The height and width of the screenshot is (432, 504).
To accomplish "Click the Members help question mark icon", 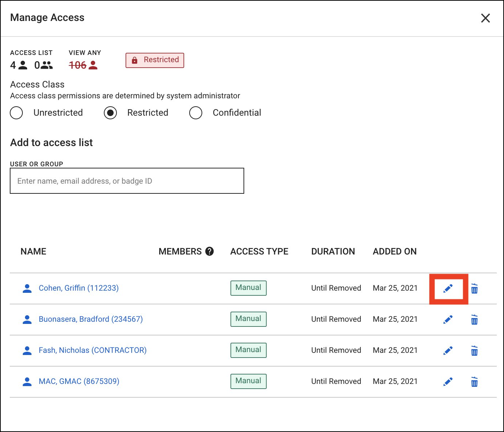I will (210, 251).
